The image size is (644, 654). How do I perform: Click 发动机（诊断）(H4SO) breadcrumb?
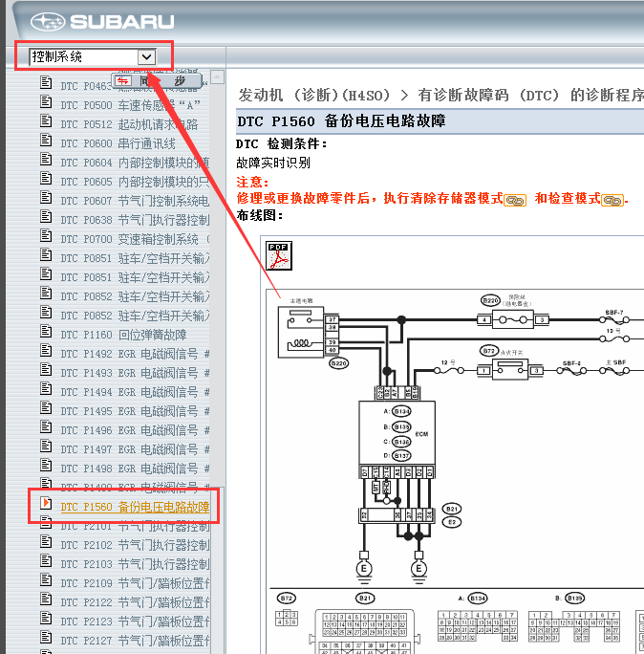click(x=314, y=95)
